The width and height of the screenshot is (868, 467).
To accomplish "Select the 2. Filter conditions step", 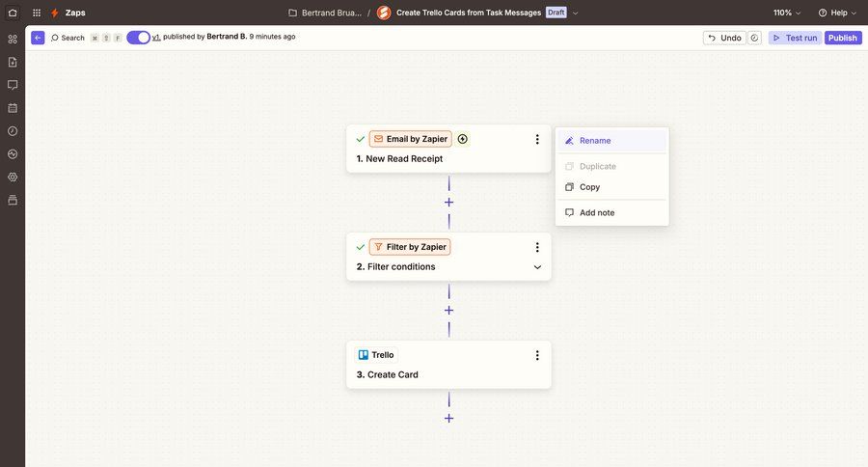I will tap(448, 257).
